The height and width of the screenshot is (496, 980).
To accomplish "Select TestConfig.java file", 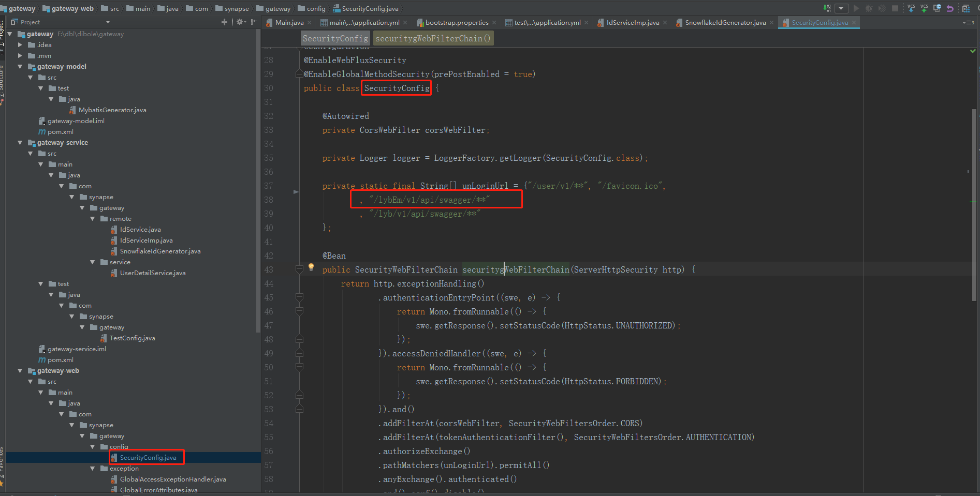I will coord(128,338).
